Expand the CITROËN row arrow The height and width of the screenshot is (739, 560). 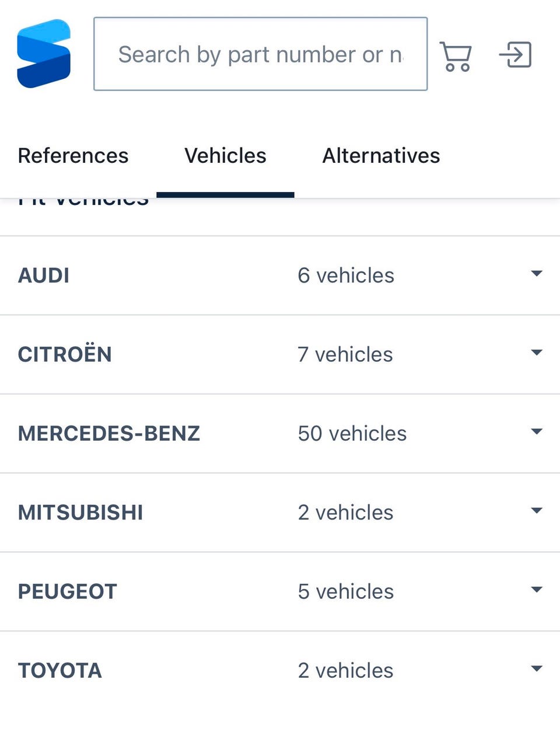pyautogui.click(x=537, y=353)
